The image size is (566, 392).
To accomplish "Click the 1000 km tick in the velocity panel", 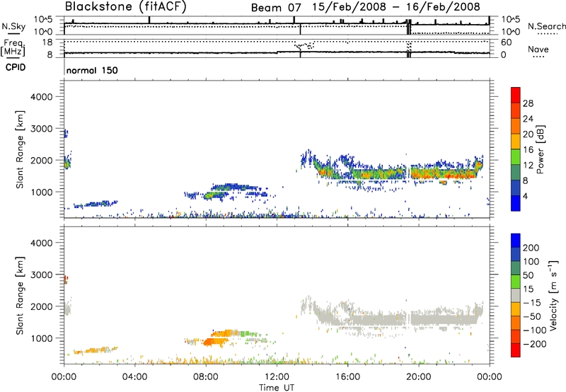I will pyautogui.click(x=42, y=338).
